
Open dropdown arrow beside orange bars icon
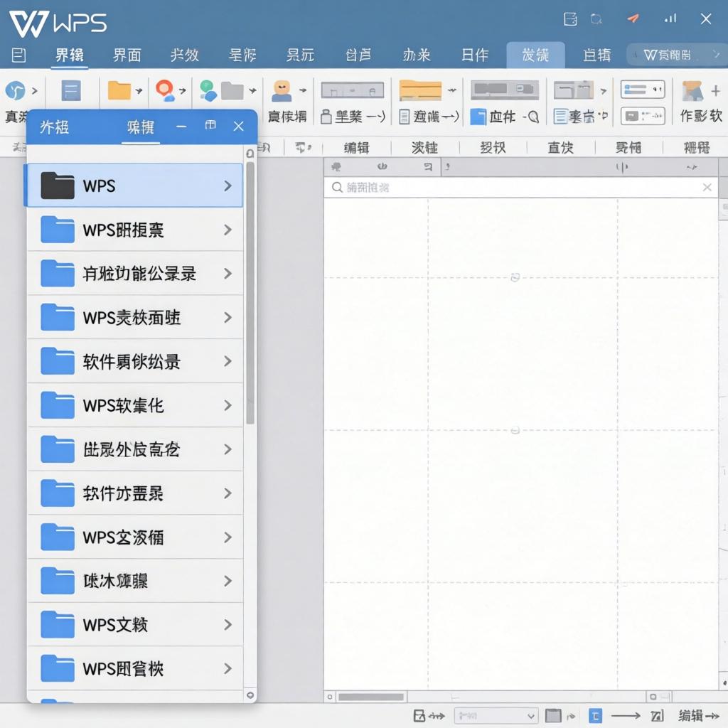[451, 90]
